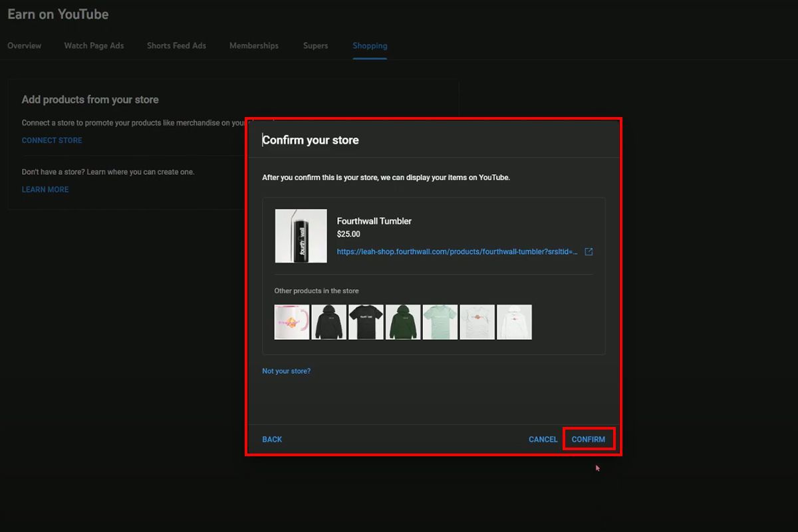
Task: Select the Fourthwall Tumbler product image
Action: tap(301, 236)
